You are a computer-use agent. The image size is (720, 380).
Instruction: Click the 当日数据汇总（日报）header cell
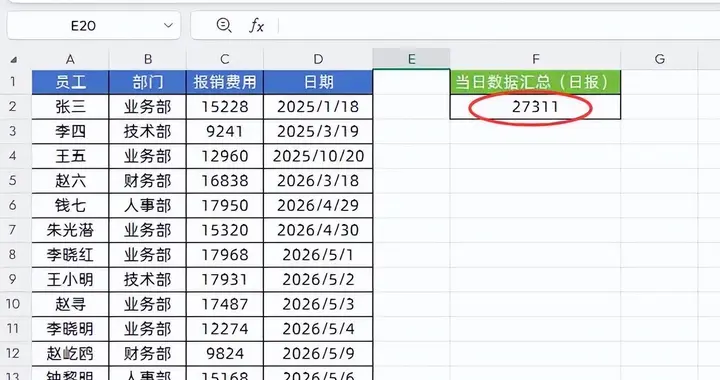pos(535,82)
